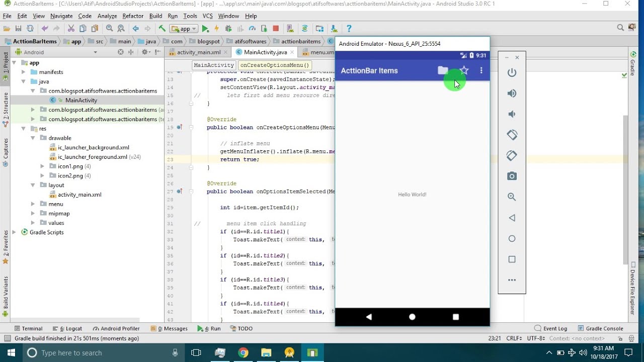Screen dimensions: 644x362
Task: Toggle the Build Variants side panel
Action: pyautogui.click(x=6, y=293)
